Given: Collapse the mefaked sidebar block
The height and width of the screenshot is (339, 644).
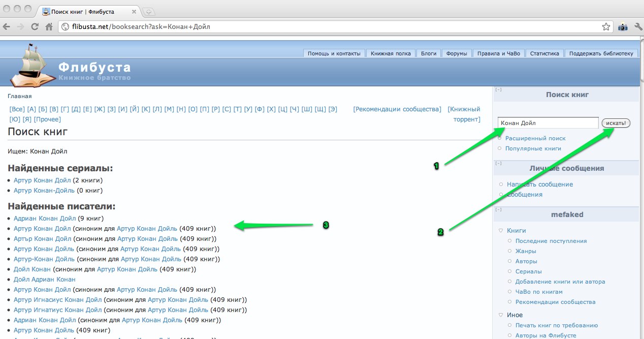Looking at the screenshot, I should pos(499,209).
